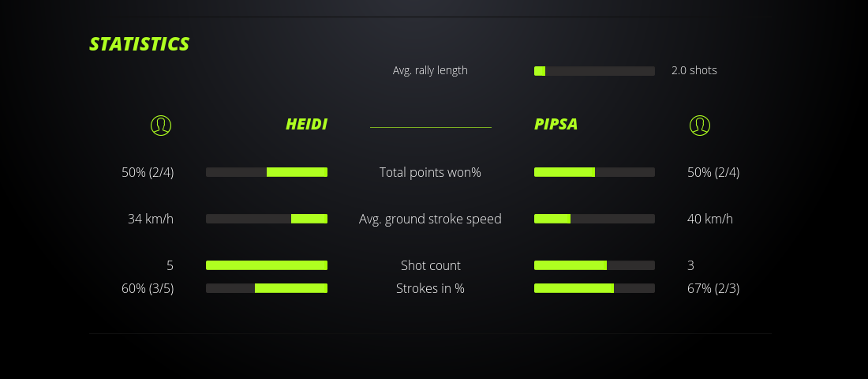Click Heidi's strokes in % bar
Viewport: 868px width, 379px height.
click(267, 288)
